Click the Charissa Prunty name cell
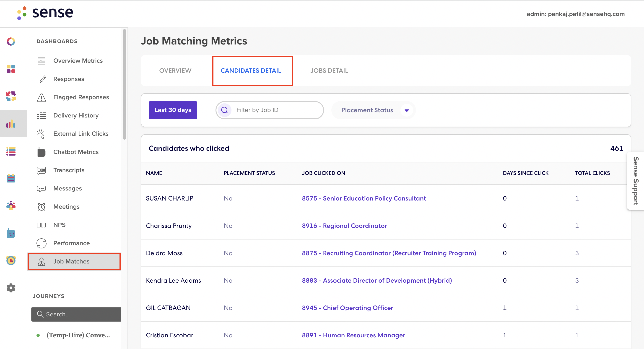 tap(169, 226)
